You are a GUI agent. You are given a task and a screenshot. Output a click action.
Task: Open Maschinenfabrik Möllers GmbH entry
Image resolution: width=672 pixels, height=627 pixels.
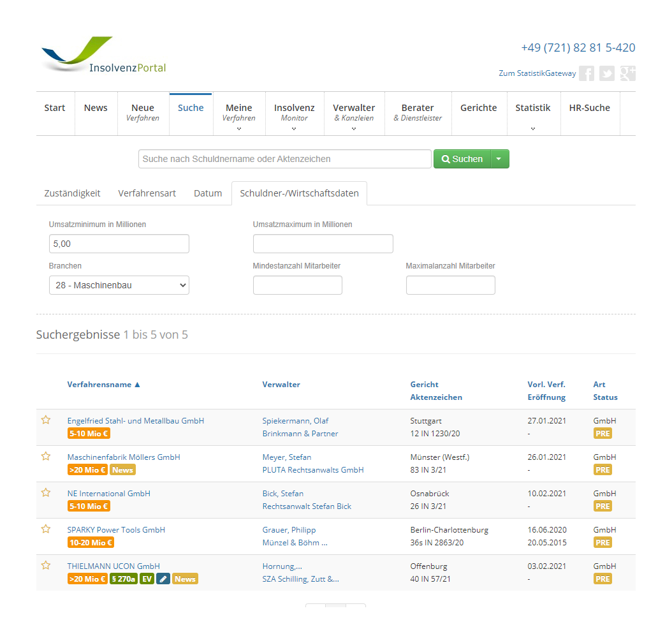point(124,457)
